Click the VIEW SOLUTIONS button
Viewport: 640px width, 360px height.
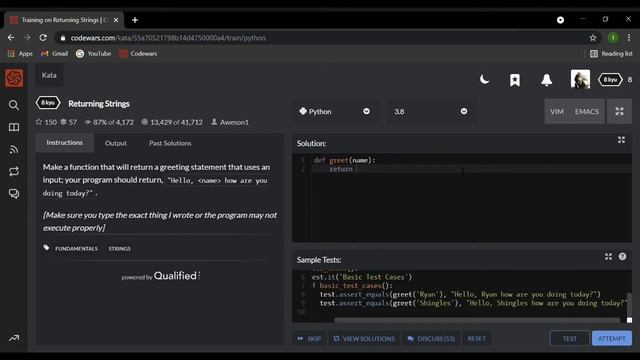click(x=364, y=338)
